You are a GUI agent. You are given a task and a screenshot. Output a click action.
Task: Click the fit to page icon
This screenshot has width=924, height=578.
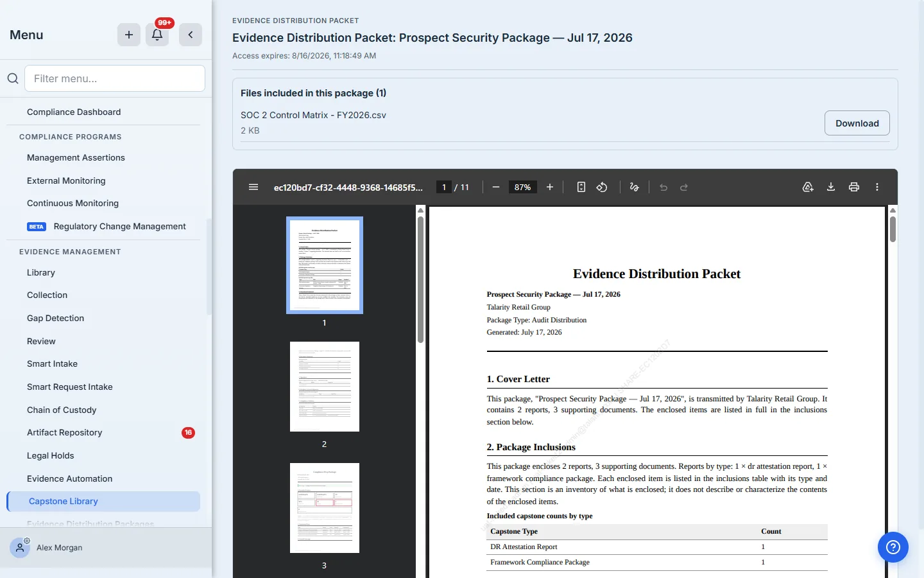pyautogui.click(x=581, y=187)
